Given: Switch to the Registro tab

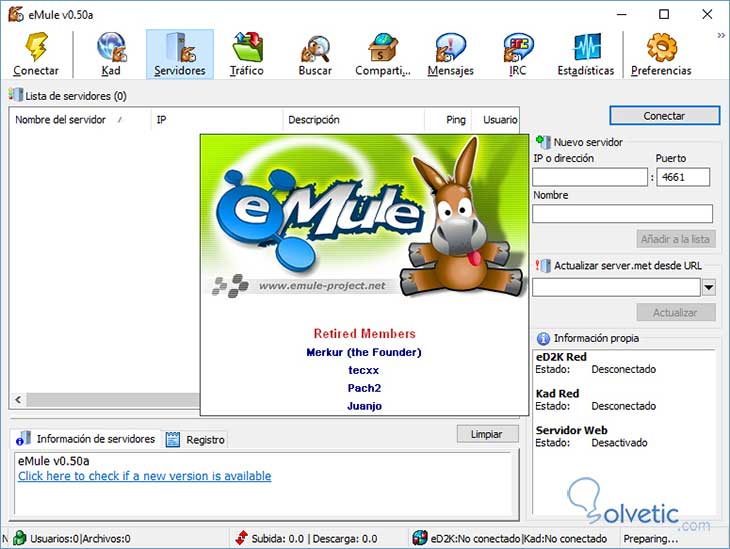Looking at the screenshot, I should point(196,439).
